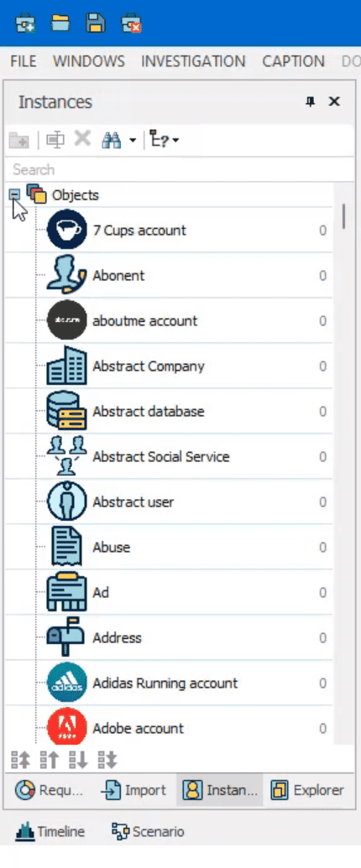Click the Instances search field

click(179, 169)
